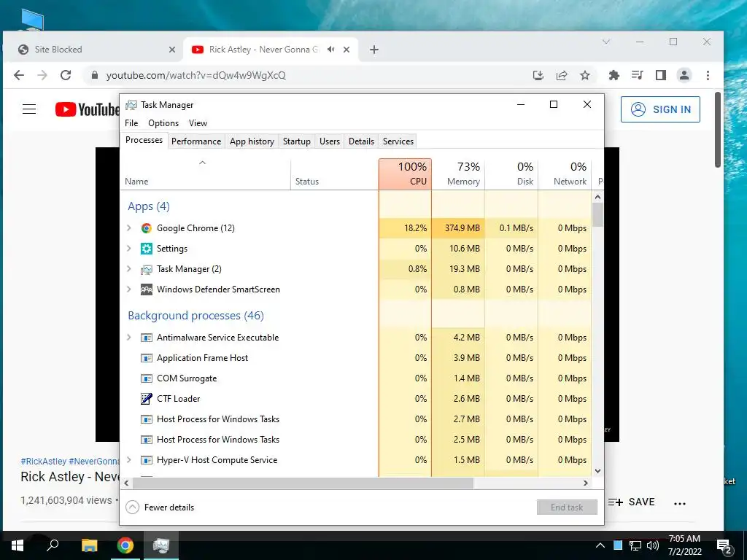
Task: Click the Hyper-V Host Compute Service icon
Action: [146, 461]
